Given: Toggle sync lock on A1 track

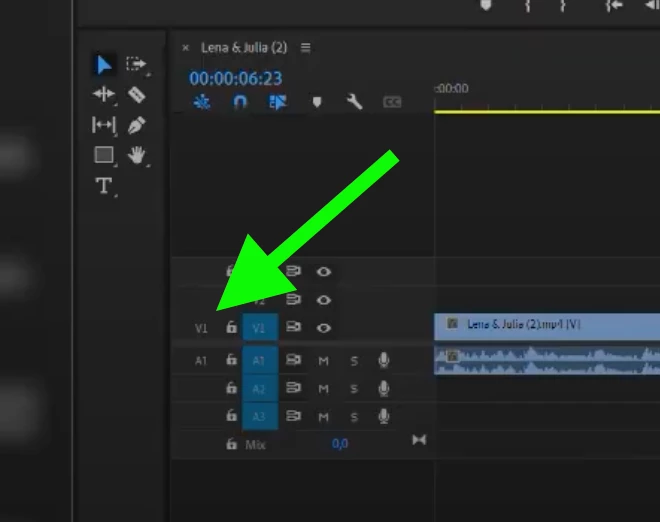Looking at the screenshot, I should 293,360.
